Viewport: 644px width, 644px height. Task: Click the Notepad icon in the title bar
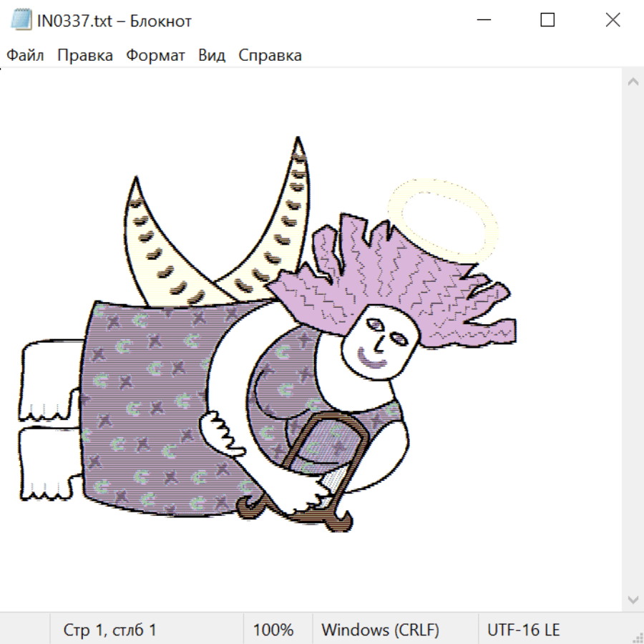point(21,21)
